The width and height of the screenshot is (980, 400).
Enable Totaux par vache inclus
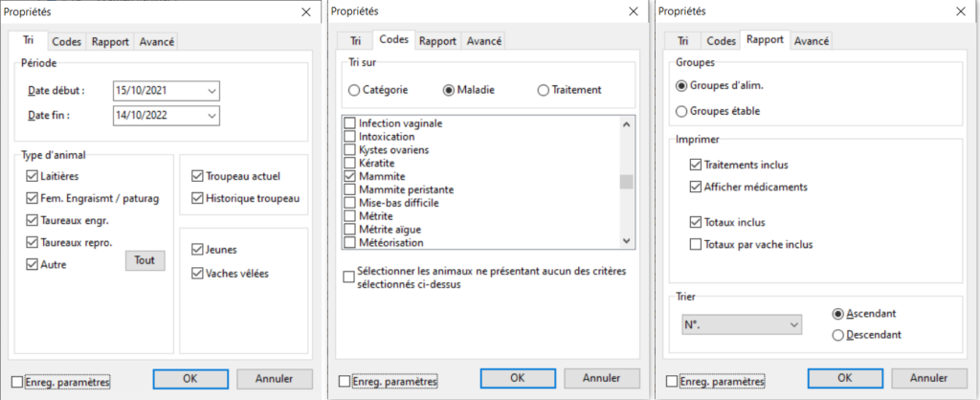click(695, 244)
